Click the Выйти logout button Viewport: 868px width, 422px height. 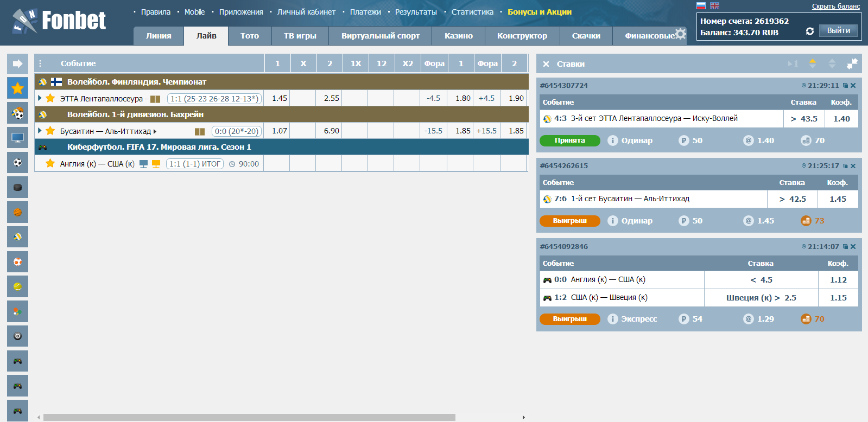(839, 30)
